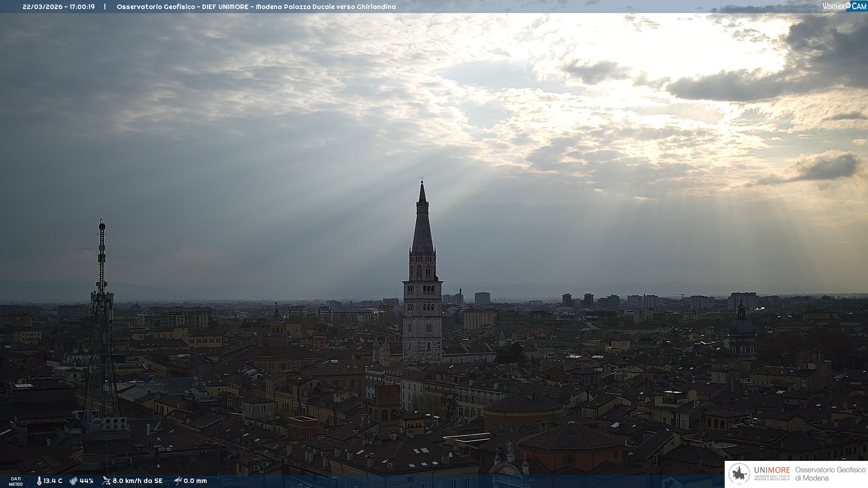Click the rain umbrella icon

[178, 481]
